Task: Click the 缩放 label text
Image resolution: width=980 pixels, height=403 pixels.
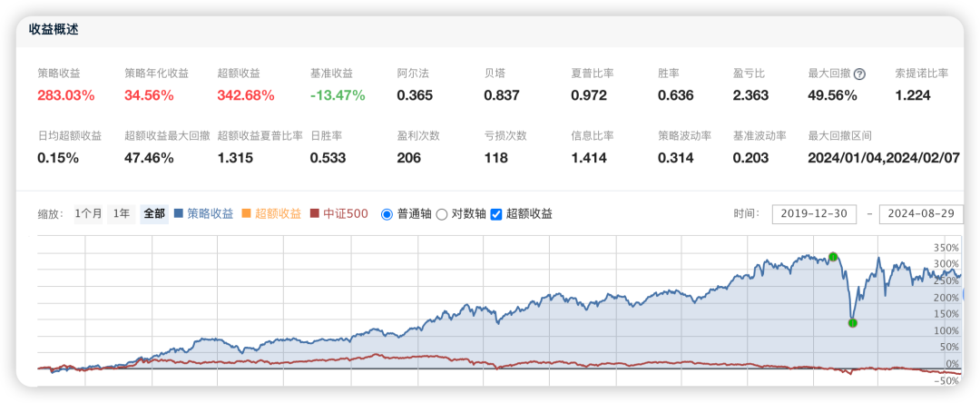Action: tap(52, 214)
